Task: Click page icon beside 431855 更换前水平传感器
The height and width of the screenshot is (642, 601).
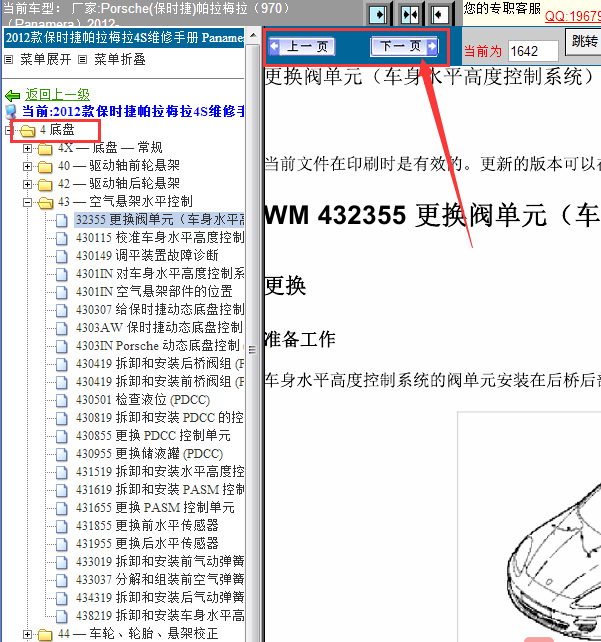Action: (x=61, y=527)
